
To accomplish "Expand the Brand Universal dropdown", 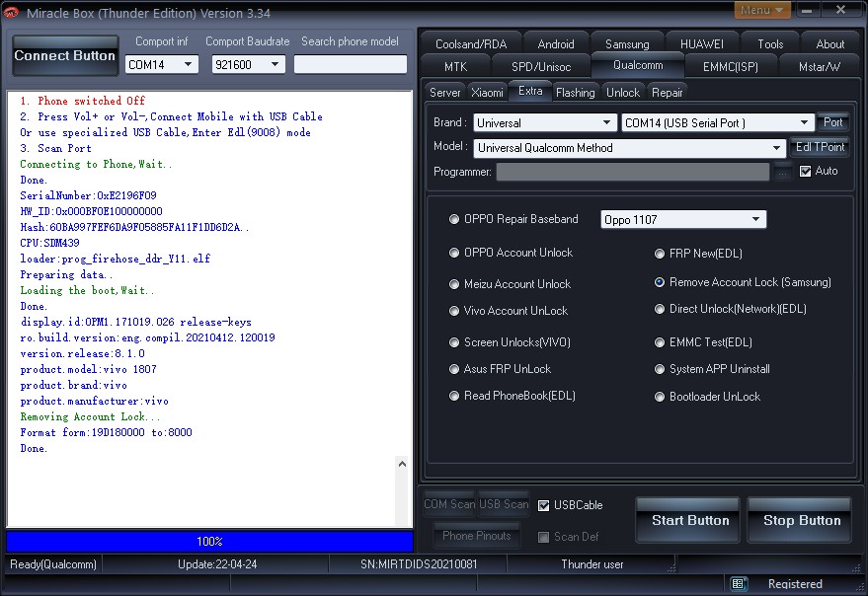I will [545, 123].
